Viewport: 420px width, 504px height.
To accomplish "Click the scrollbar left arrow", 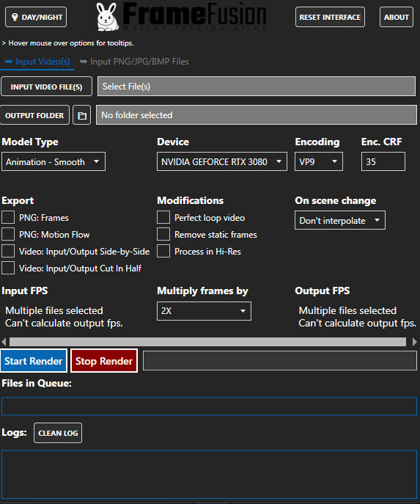I will click(4, 342).
